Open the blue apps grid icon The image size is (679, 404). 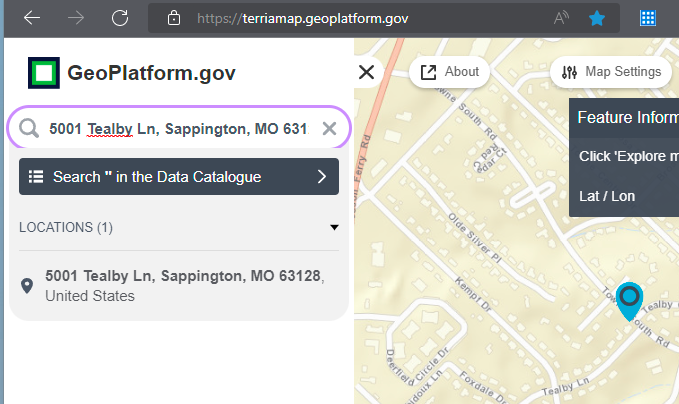click(648, 18)
